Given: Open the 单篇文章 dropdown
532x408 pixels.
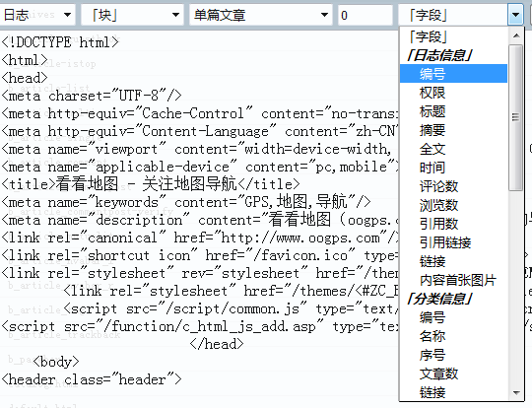Looking at the screenshot, I should point(260,15).
